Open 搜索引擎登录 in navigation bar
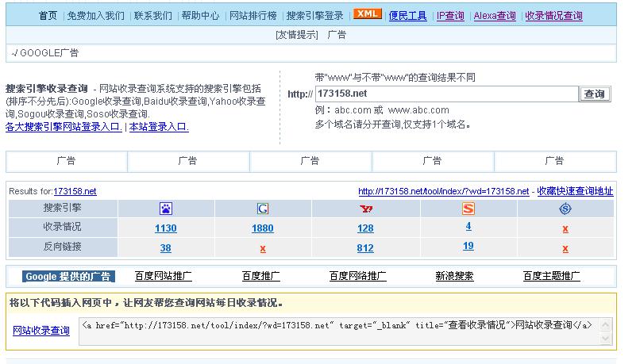Image resolution: width=640 pixels, height=364 pixels. coord(315,16)
